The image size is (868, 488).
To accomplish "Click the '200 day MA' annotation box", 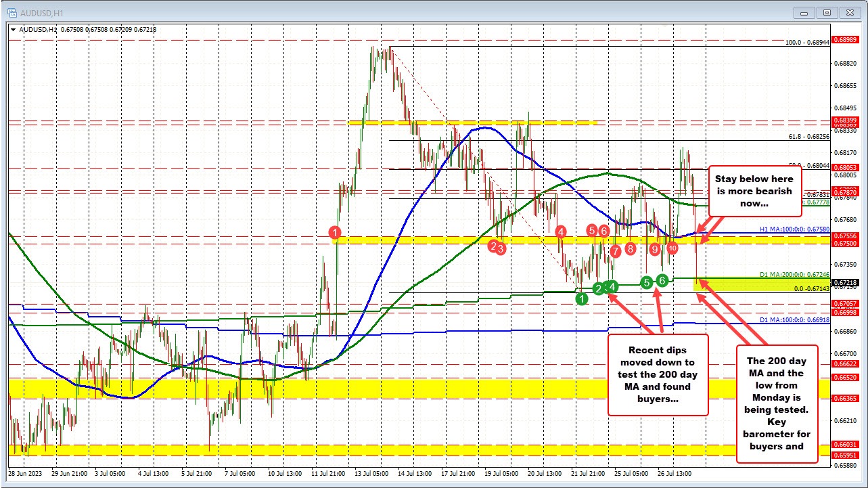I will pos(777,403).
